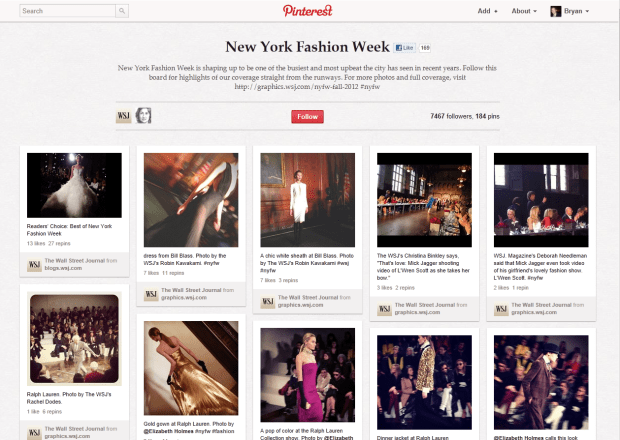
Task: Click The Wall Street Journal under Readers' Choice
Action: (x=75, y=261)
